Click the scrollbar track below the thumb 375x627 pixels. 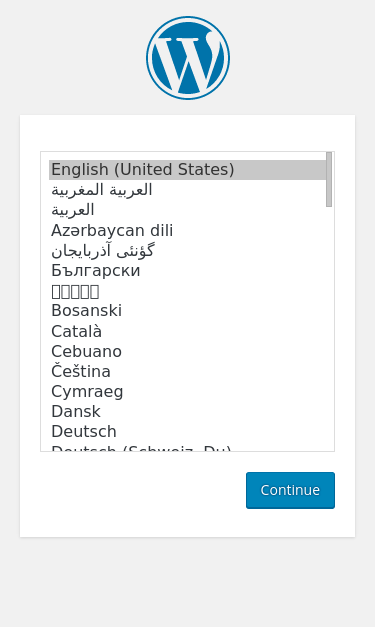coord(329,328)
